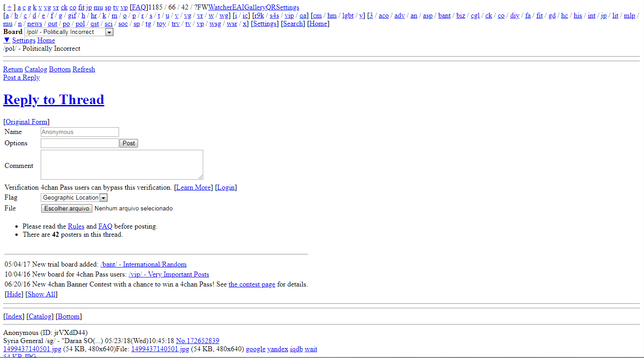This screenshot has width=644, height=358.
Task: Open the Flag dropdown showing Geographic Location
Action: (104, 197)
